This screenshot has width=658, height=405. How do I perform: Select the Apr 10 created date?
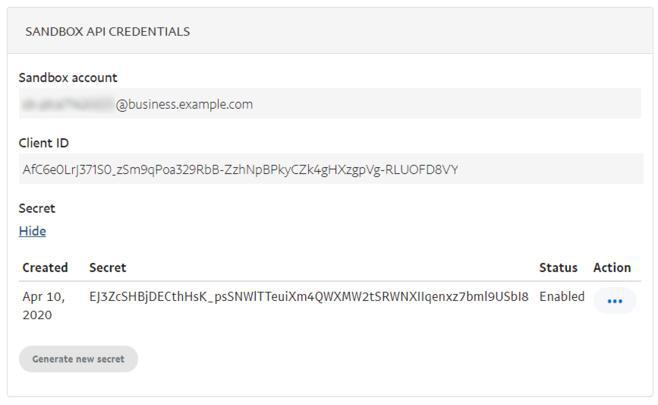pos(42,297)
